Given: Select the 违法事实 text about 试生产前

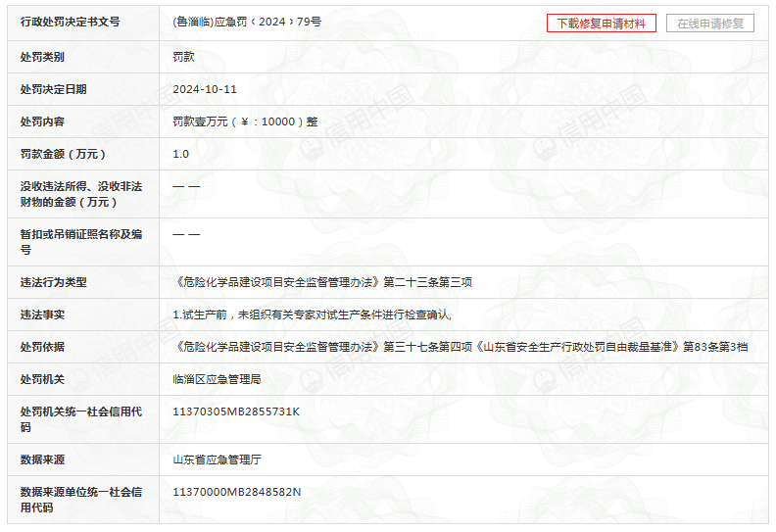Looking at the screenshot, I should 312,314.
